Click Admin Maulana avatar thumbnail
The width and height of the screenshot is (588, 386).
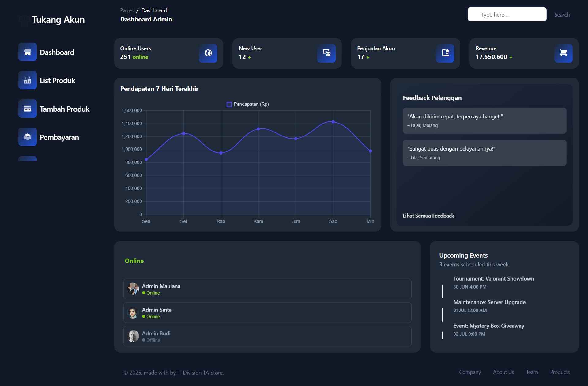pos(133,289)
